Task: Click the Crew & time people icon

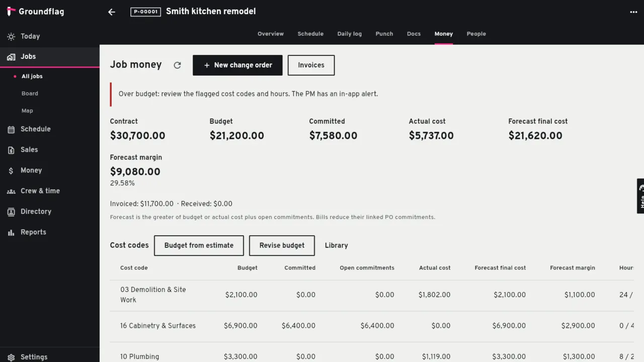Action: coord(11,191)
